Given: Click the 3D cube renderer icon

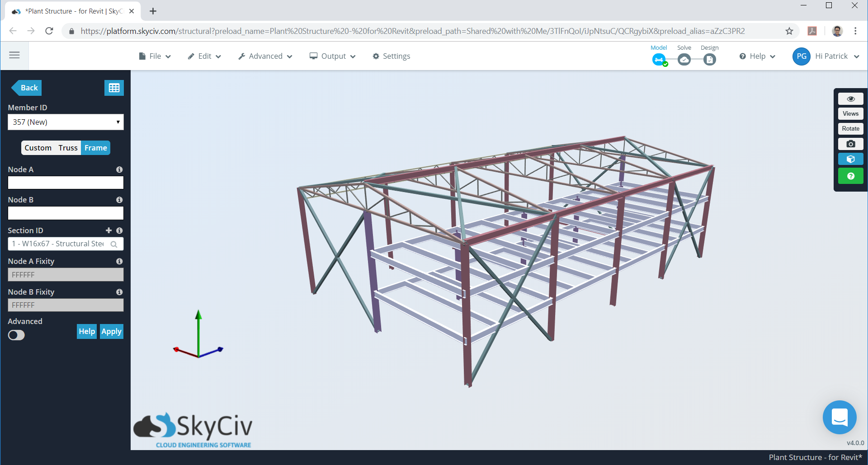Looking at the screenshot, I should [850, 159].
